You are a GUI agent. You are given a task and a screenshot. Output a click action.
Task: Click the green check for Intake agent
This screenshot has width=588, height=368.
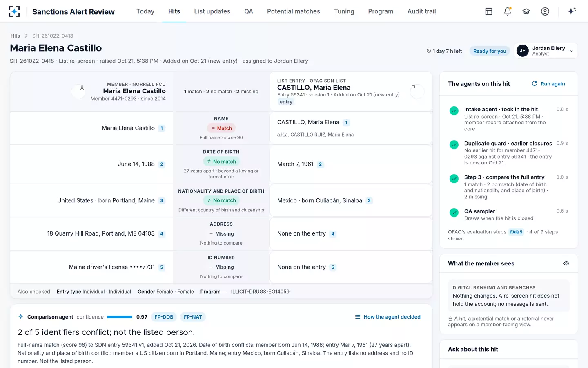[x=454, y=111]
